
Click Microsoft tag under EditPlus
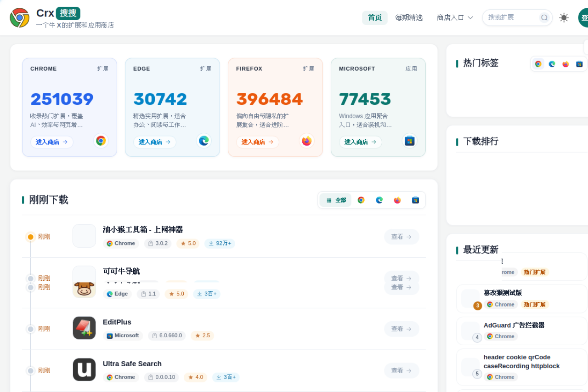point(123,336)
